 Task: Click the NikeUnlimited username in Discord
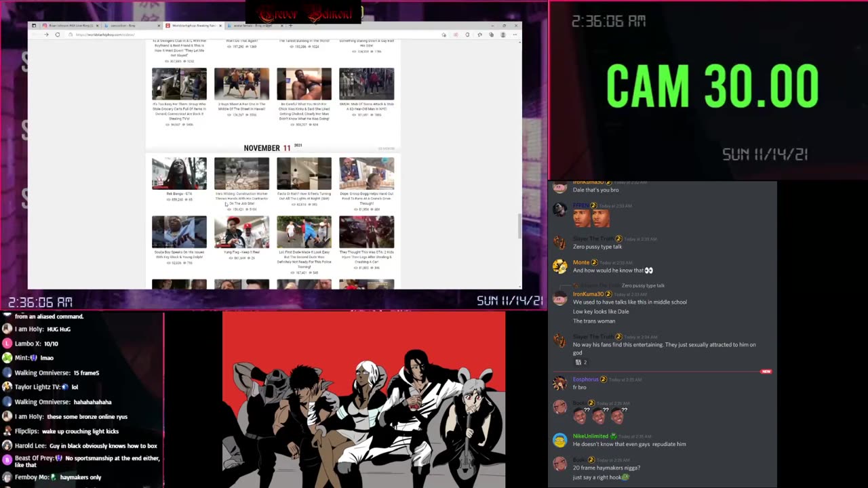pyautogui.click(x=591, y=436)
